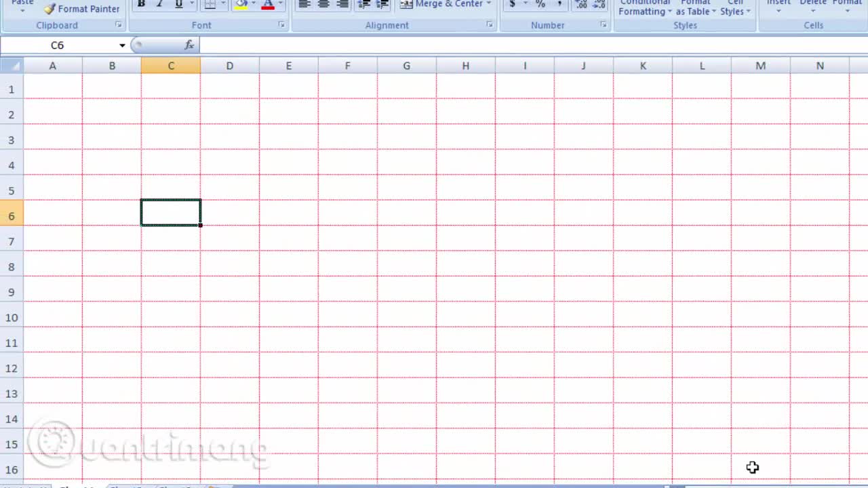Click the Name Box showing C6
The height and width of the screenshot is (488, 868).
[x=58, y=45]
